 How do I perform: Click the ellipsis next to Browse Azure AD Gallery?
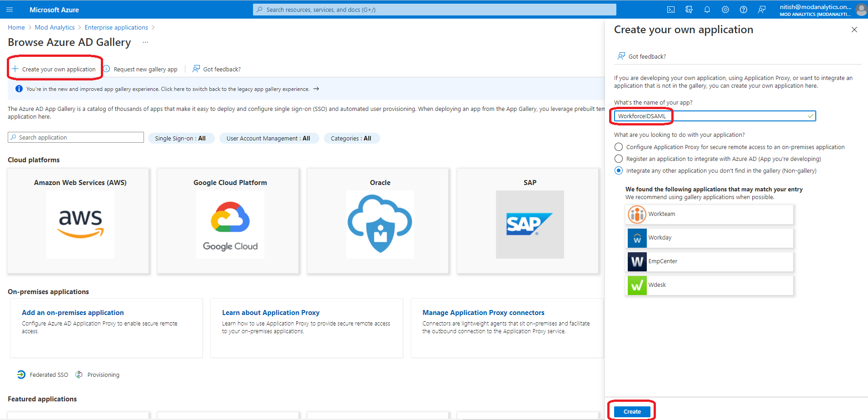[145, 42]
